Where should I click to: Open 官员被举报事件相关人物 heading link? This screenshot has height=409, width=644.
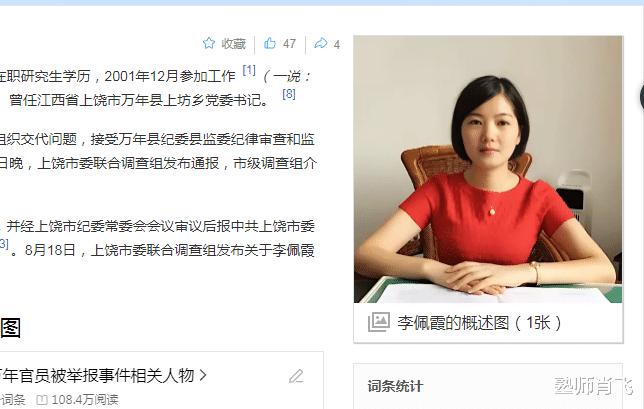click(97, 375)
